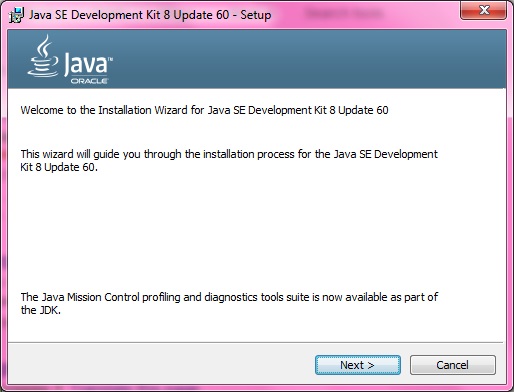Click the 'Kit 8 Update 60.' text line
The image size is (514, 392).
click(x=59, y=167)
